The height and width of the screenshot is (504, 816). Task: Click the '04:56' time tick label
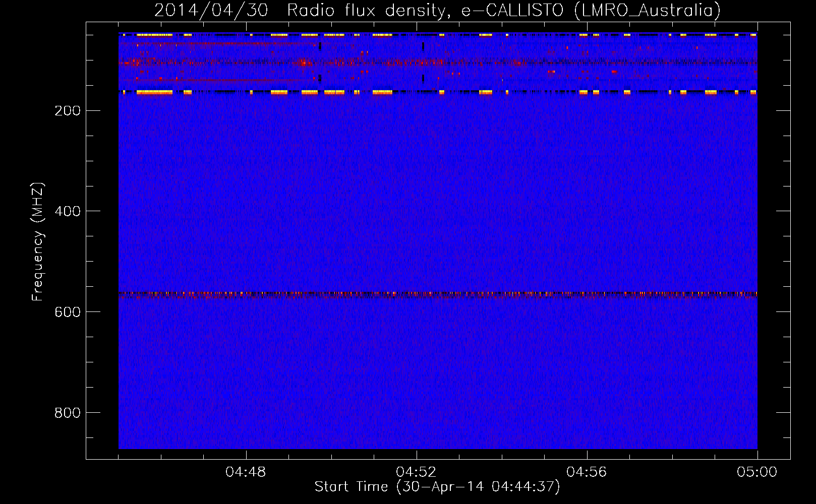(587, 472)
